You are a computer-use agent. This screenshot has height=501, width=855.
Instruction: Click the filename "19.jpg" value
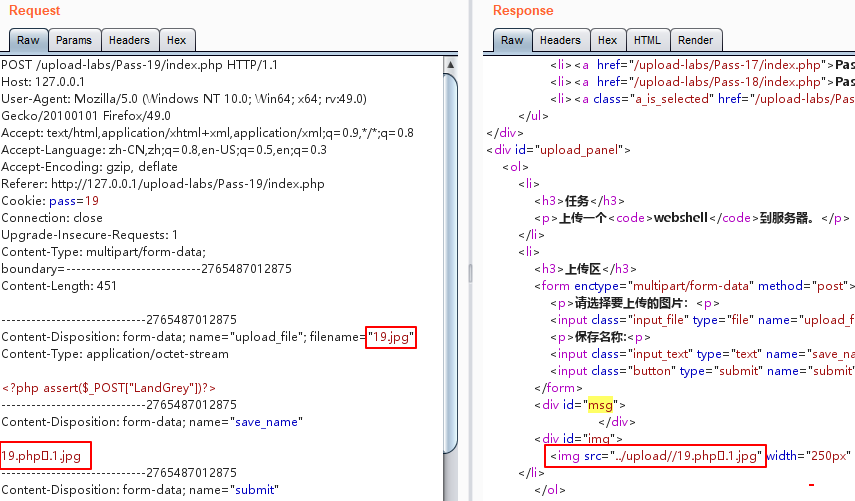point(391,337)
